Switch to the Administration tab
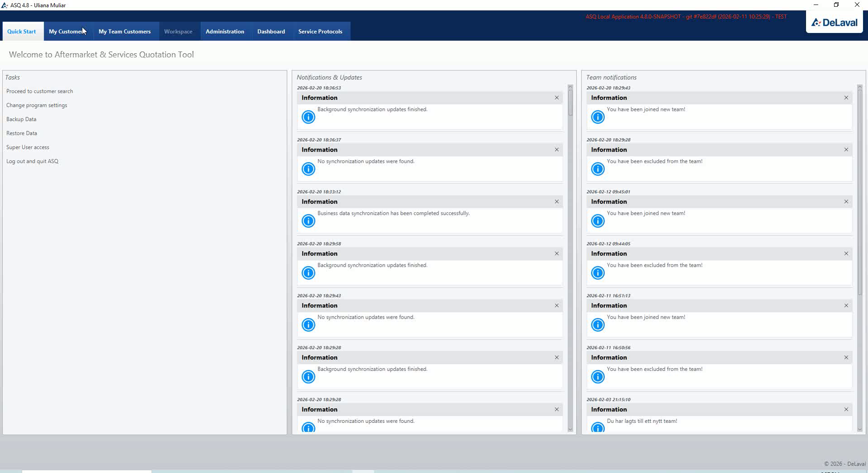 (x=225, y=31)
